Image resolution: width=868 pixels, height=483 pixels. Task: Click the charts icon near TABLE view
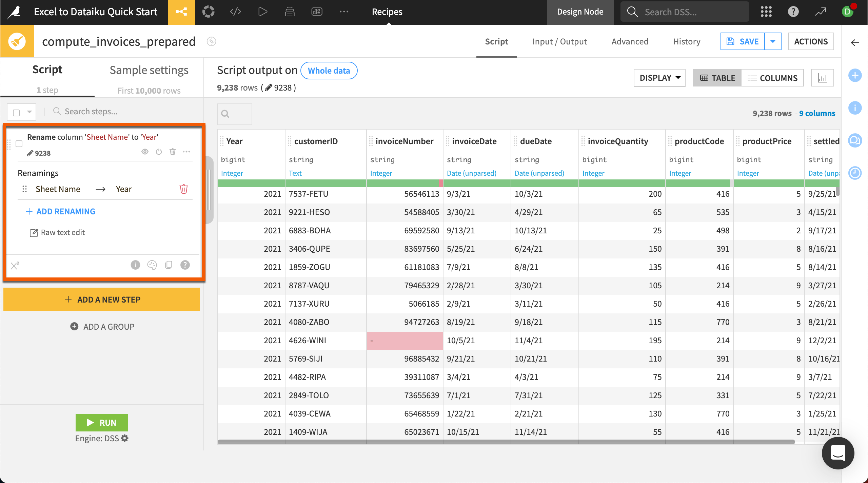point(823,78)
